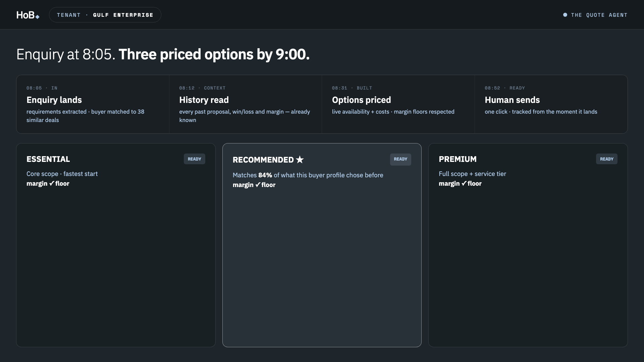Click the '08:12 · CONTEXT' timestamp
Screen dimensions: 644x362
[202, 88]
